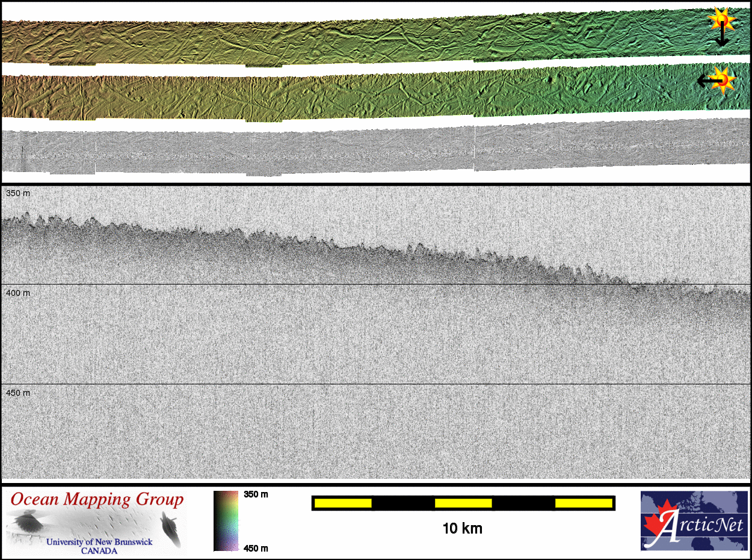This screenshot has height=560, width=752.
Task: Click the middle yellow scale bar segment
Action: [463, 503]
